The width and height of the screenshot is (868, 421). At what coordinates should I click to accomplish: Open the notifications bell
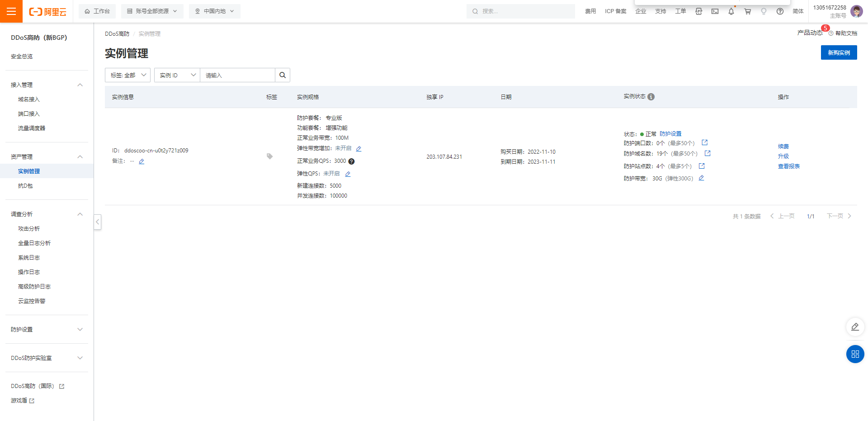[731, 11]
